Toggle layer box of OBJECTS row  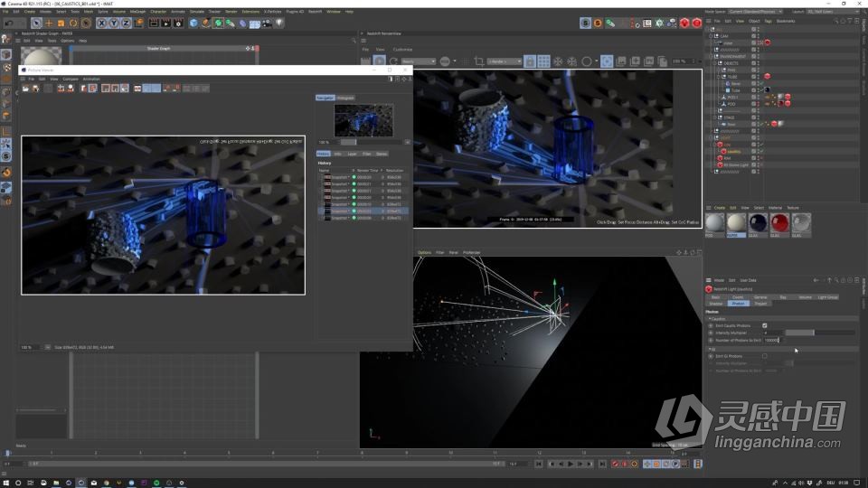pos(753,63)
